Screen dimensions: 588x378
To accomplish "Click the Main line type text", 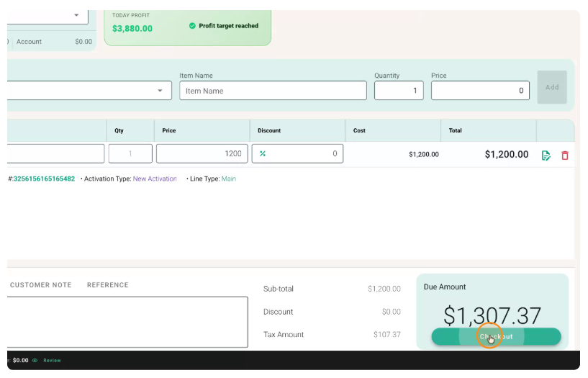I will (229, 179).
